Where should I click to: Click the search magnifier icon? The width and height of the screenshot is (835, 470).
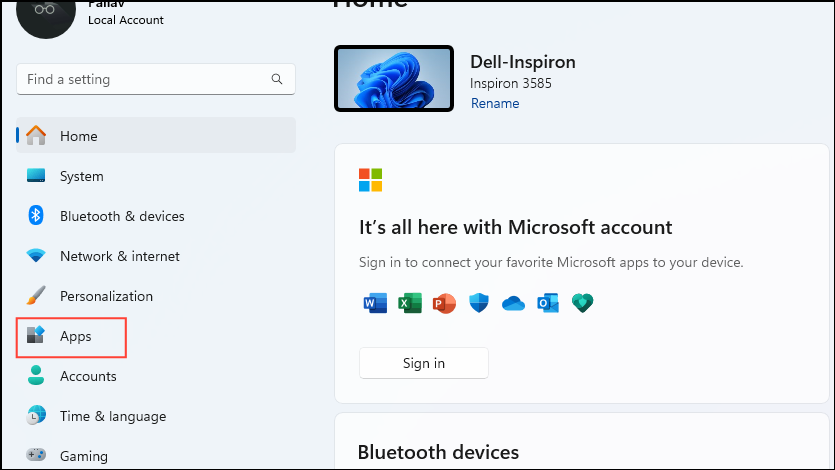tap(277, 79)
